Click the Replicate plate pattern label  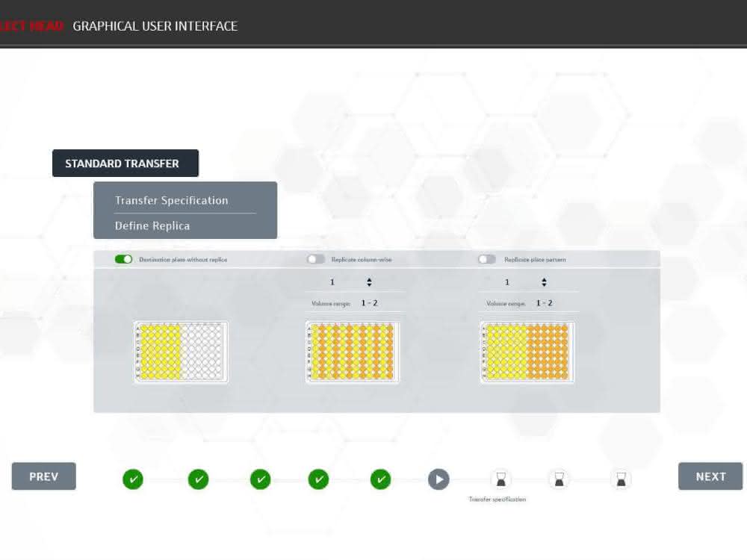535,260
